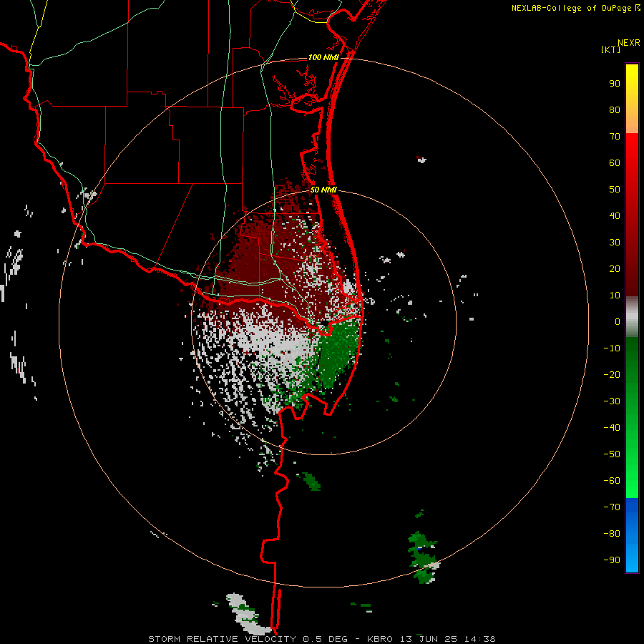Click the NEXR legend title

click(x=629, y=43)
